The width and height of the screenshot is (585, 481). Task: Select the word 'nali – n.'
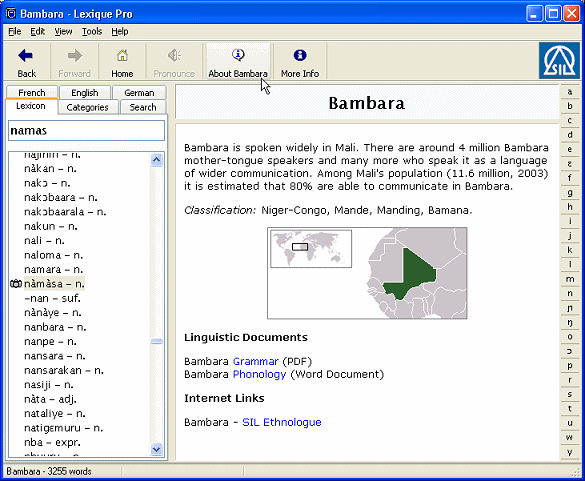pos(44,241)
